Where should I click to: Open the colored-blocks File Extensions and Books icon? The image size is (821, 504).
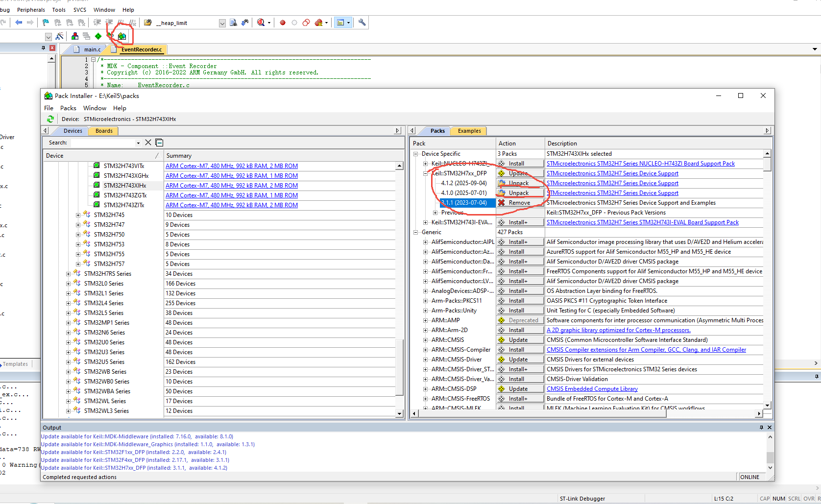(x=74, y=36)
